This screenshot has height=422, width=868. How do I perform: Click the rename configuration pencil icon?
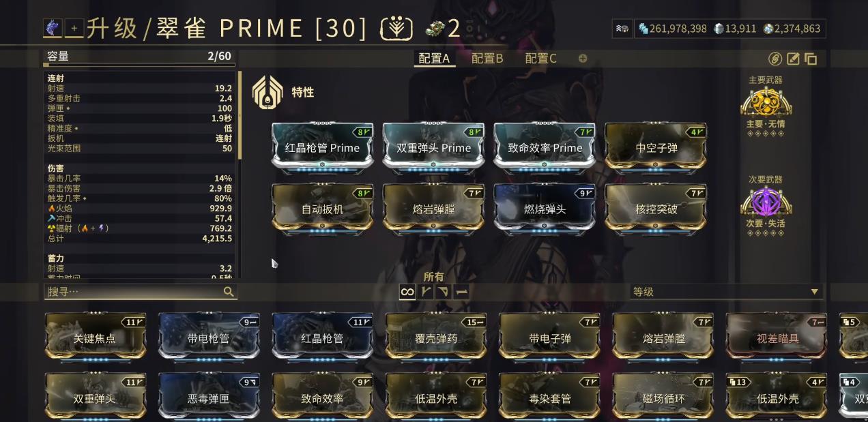pos(793,59)
